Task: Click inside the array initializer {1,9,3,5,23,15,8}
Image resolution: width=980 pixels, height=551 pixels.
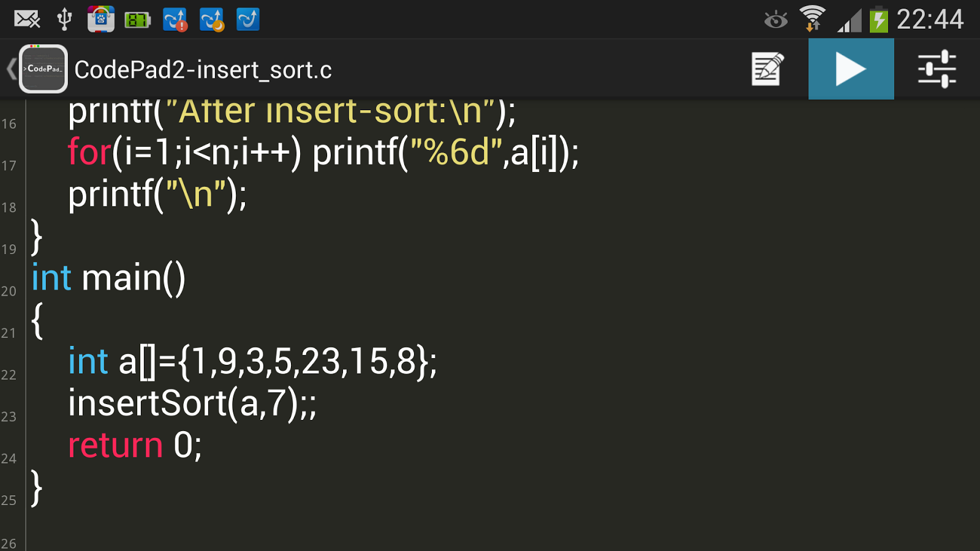Action: [306, 361]
